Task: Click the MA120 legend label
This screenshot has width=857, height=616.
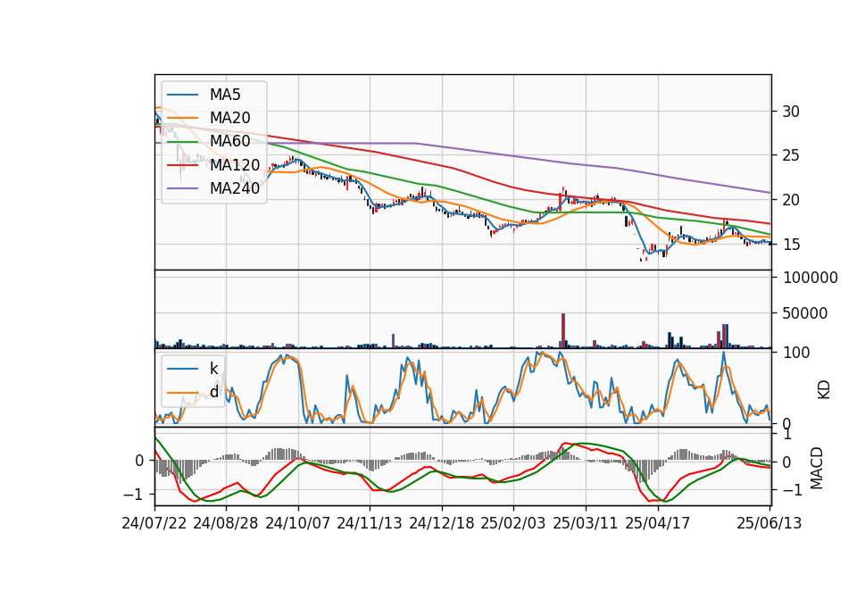Action: (x=235, y=164)
